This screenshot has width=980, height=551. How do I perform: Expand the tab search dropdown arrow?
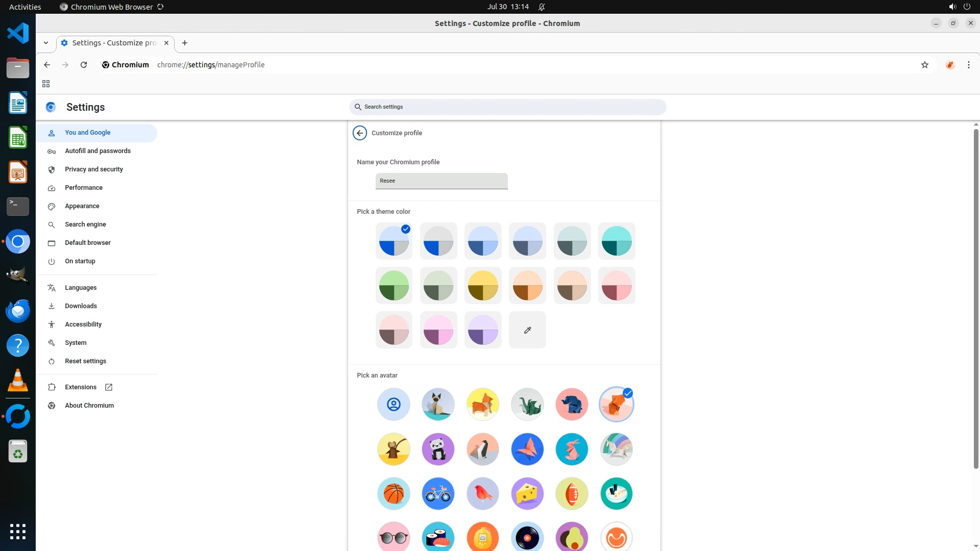pos(46,43)
